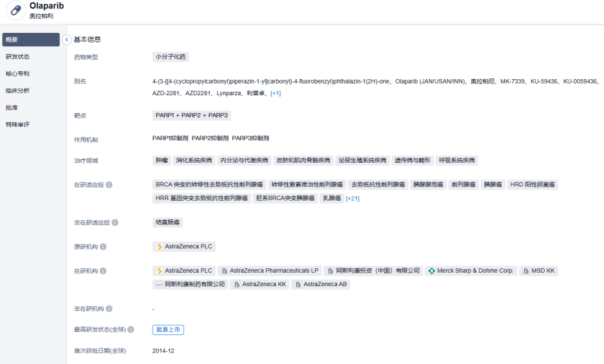604x364 pixels.
Task: Click the 批准上市 status badge
Action: coord(168,330)
